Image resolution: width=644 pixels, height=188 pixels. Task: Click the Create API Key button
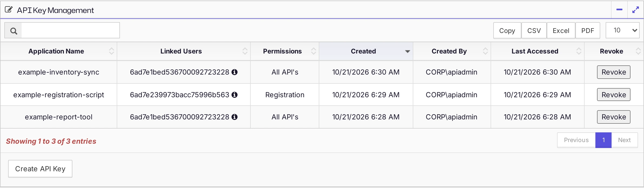40,169
